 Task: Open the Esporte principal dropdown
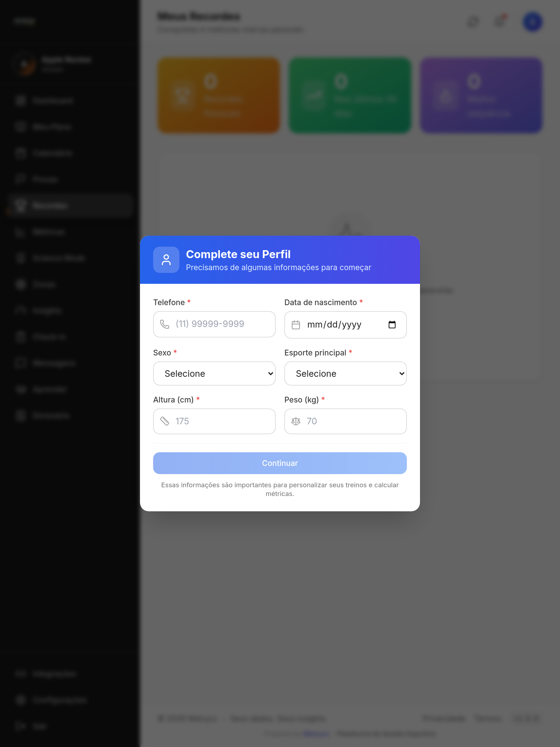[346, 373]
